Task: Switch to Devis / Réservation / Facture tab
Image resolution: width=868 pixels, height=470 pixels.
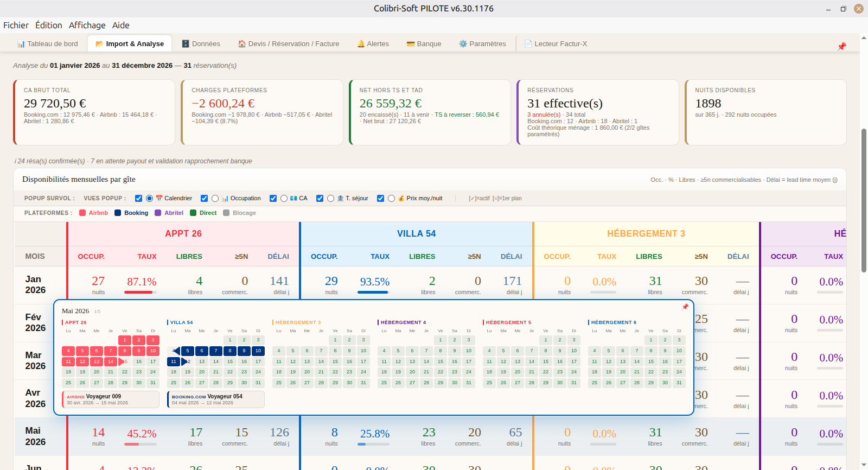Action: pos(289,44)
